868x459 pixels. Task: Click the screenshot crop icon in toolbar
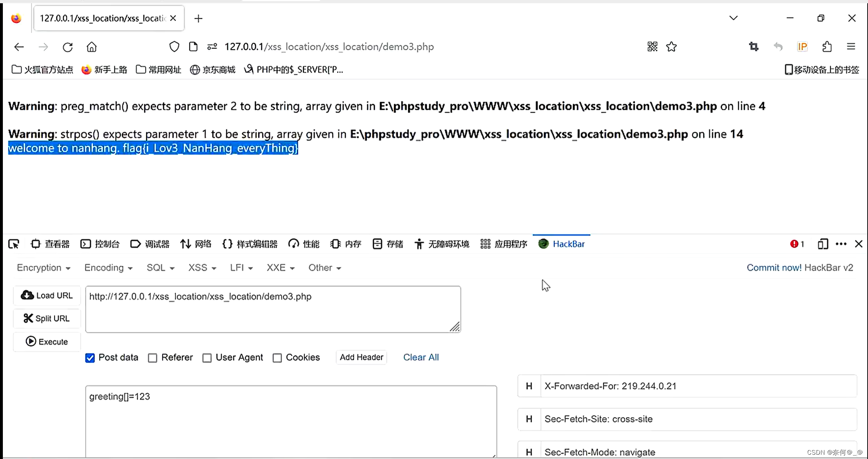[754, 47]
